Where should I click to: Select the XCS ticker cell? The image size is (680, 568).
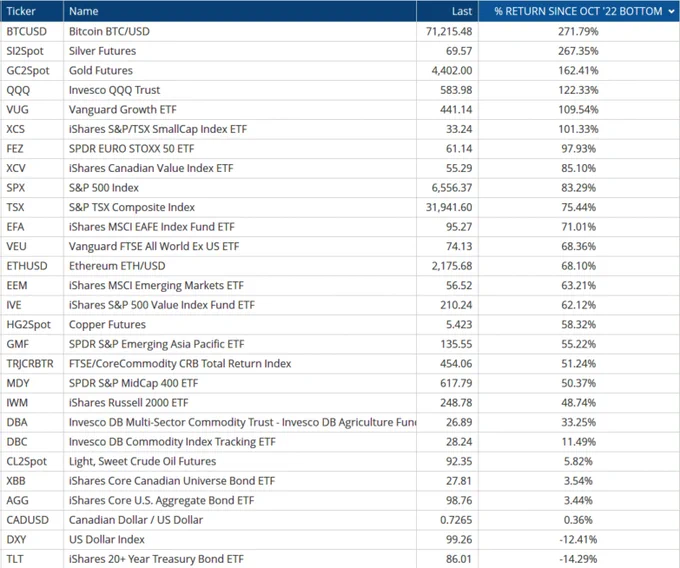32,129
